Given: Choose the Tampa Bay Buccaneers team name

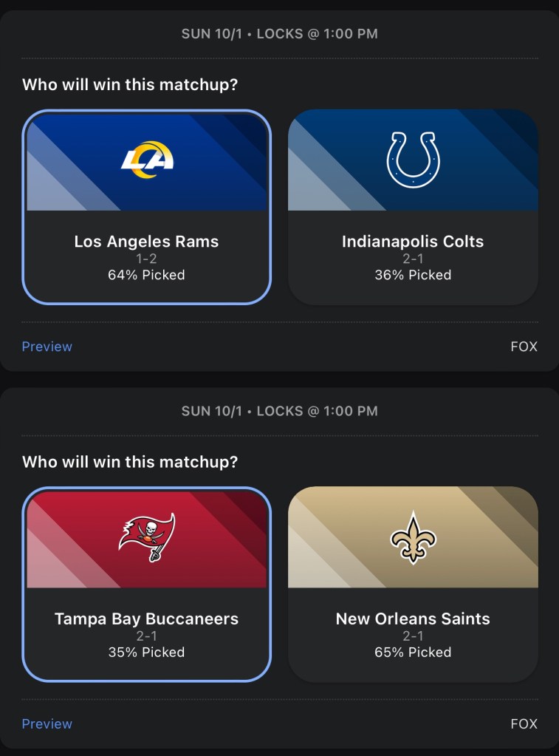Looking at the screenshot, I should [x=147, y=619].
